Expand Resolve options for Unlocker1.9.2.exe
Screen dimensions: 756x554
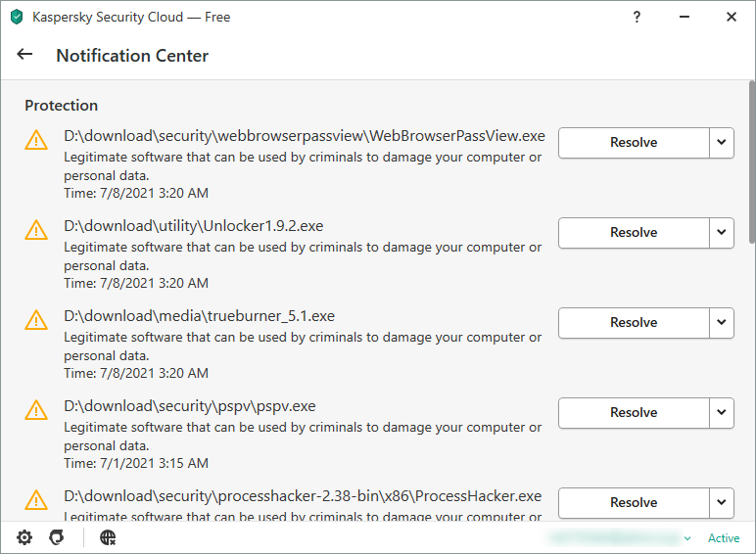(722, 233)
